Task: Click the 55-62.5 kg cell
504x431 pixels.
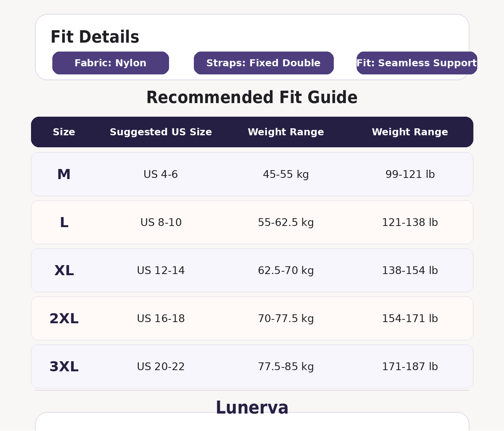Action: coord(286,222)
